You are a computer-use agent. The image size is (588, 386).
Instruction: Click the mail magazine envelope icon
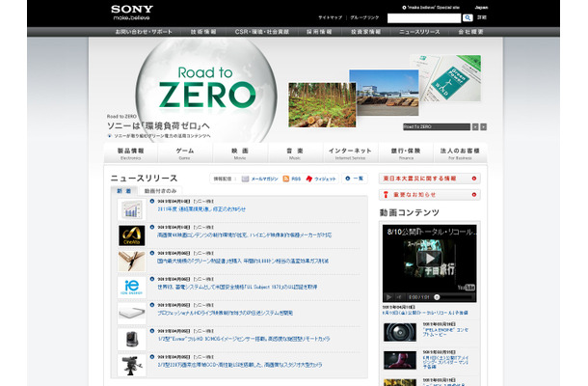[x=245, y=179]
